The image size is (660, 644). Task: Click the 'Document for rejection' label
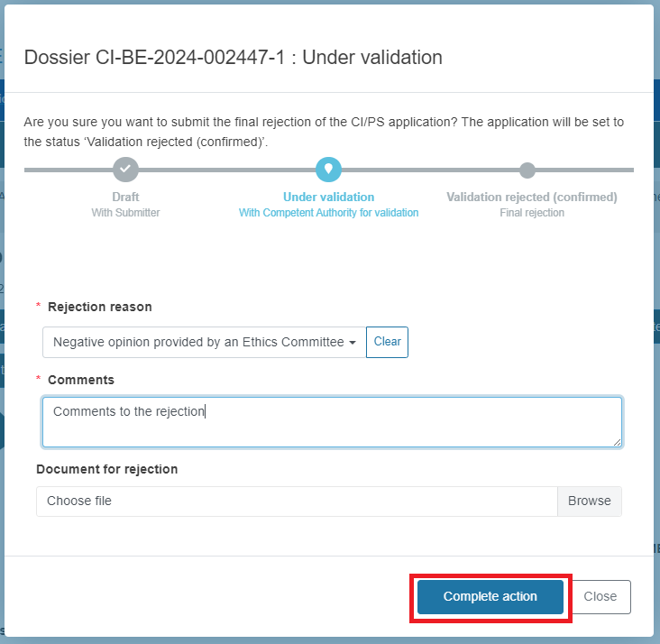(x=107, y=469)
